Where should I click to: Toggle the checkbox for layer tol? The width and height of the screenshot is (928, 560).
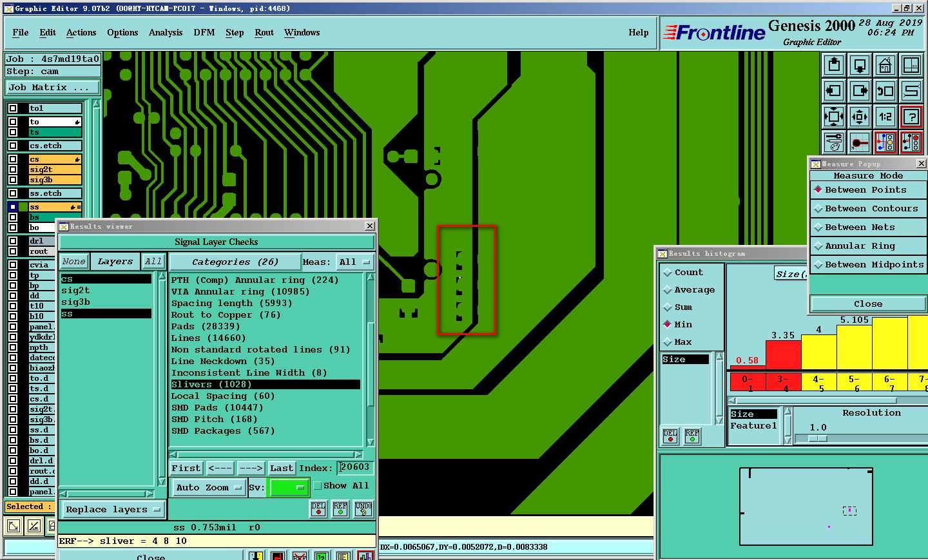(x=13, y=108)
